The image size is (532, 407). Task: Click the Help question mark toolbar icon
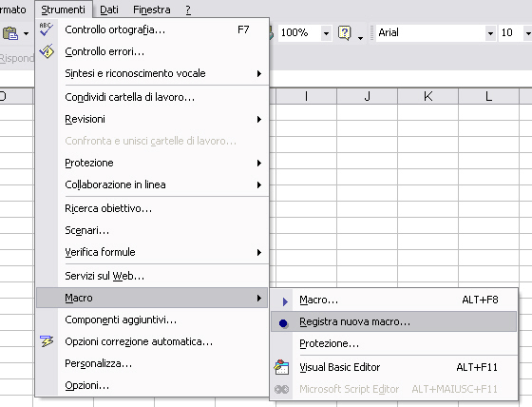(344, 33)
